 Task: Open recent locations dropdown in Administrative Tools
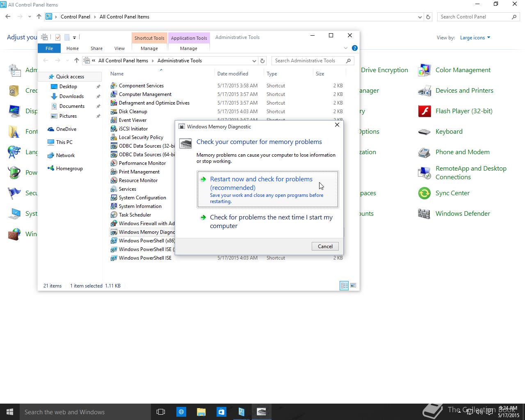pos(67,61)
